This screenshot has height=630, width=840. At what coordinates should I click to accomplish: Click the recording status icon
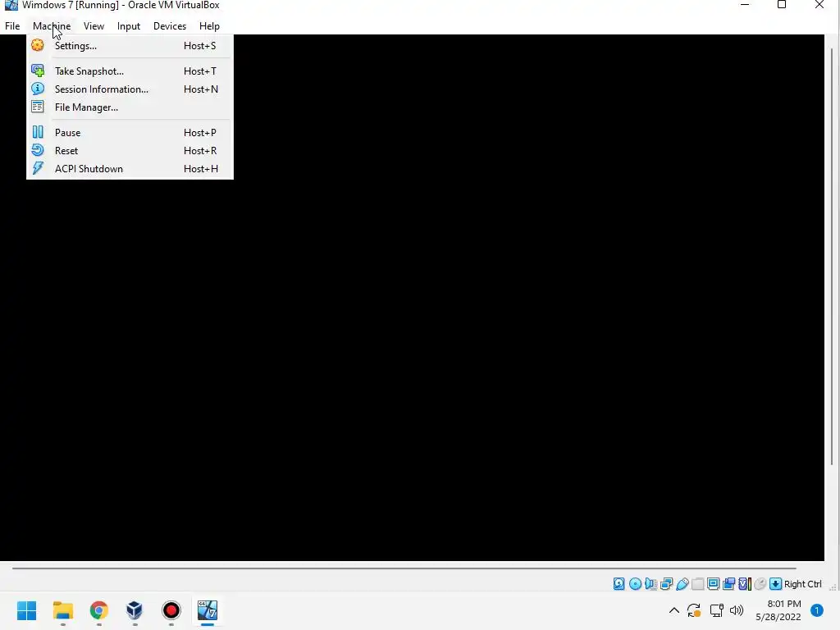point(728,584)
